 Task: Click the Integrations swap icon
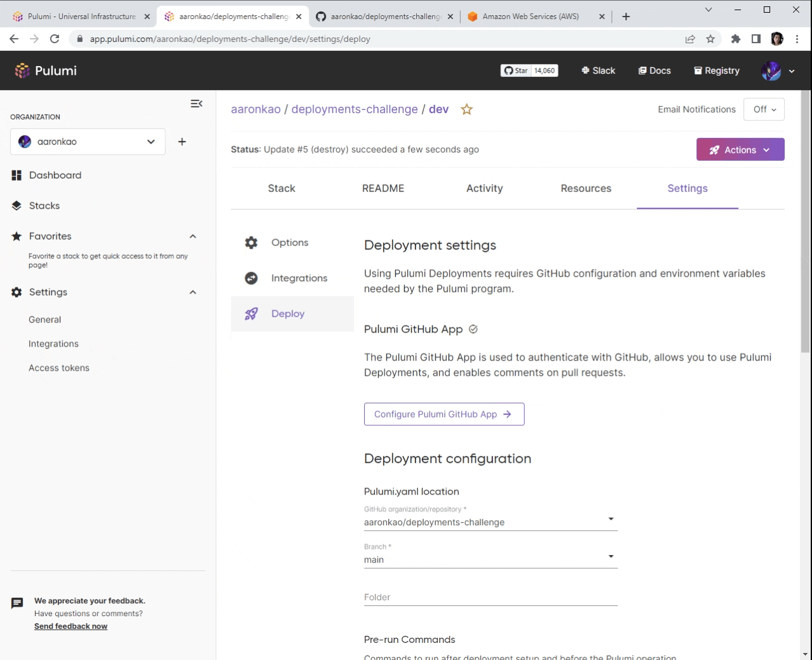[251, 278]
